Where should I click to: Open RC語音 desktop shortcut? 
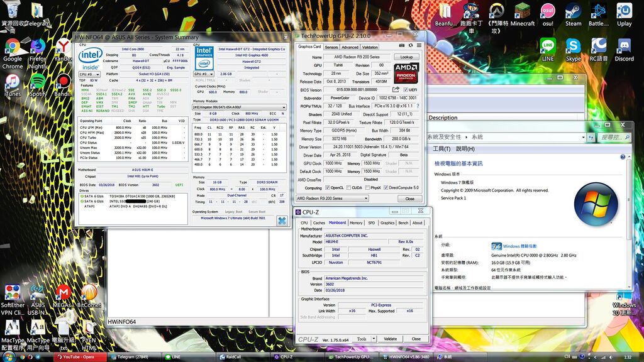tap(599, 50)
